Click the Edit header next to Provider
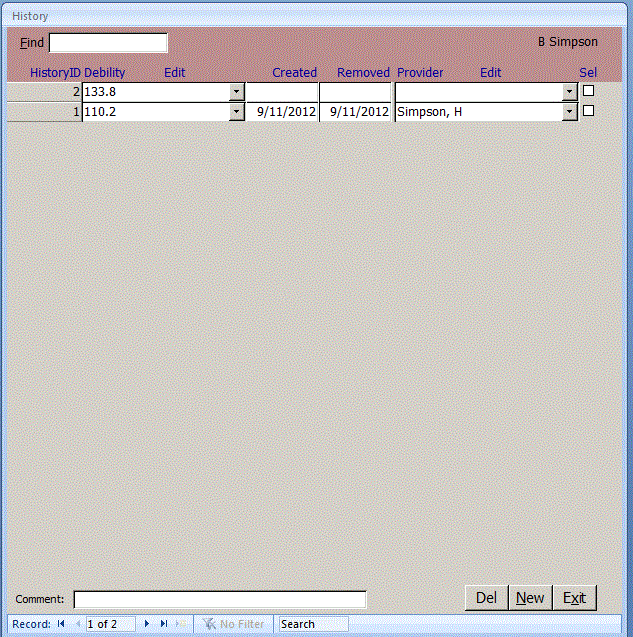 [490, 73]
